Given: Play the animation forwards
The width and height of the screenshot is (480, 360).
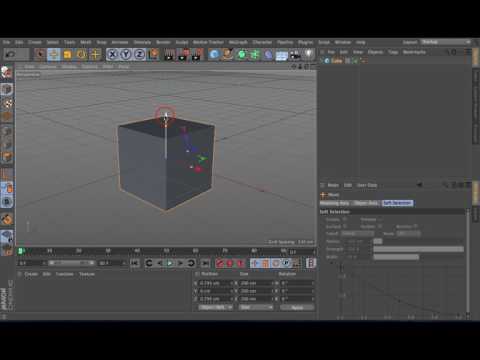Looking at the screenshot, I should (x=170, y=263).
